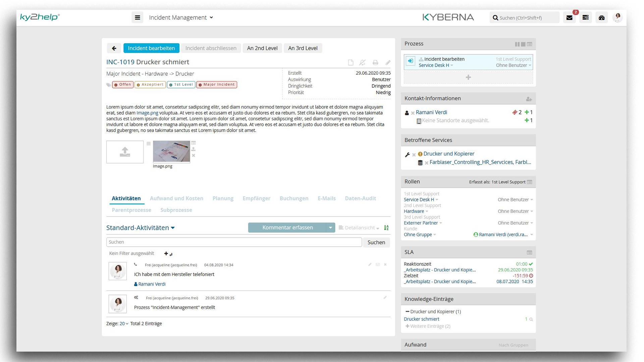Image resolution: width=644 pixels, height=362 pixels.
Task: Open the dashboard gauge icon
Action: [x=601, y=18]
